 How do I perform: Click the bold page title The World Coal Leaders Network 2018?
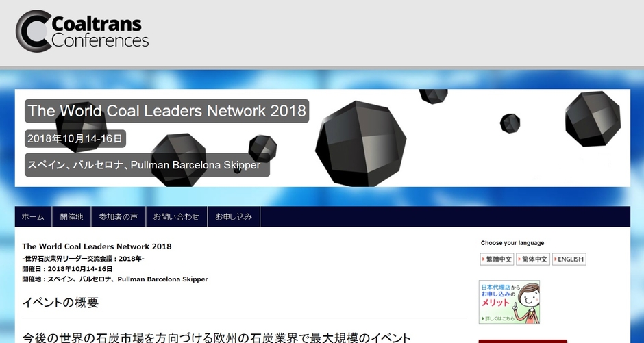pos(97,246)
